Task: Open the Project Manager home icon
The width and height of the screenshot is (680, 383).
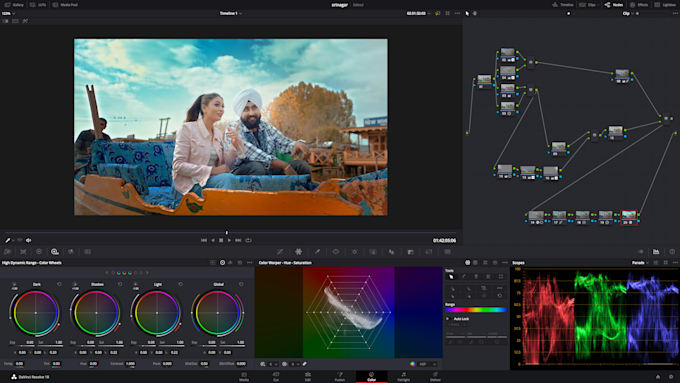Action: click(657, 377)
